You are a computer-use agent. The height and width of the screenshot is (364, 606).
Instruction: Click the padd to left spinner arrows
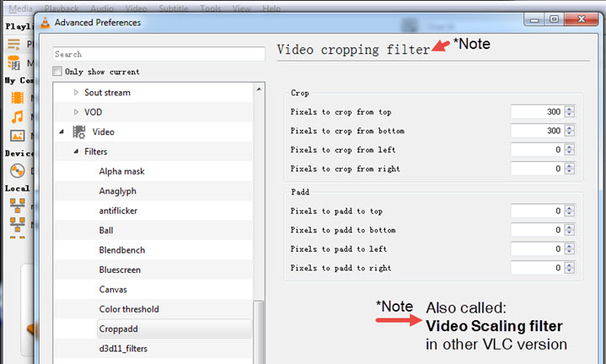coord(570,249)
